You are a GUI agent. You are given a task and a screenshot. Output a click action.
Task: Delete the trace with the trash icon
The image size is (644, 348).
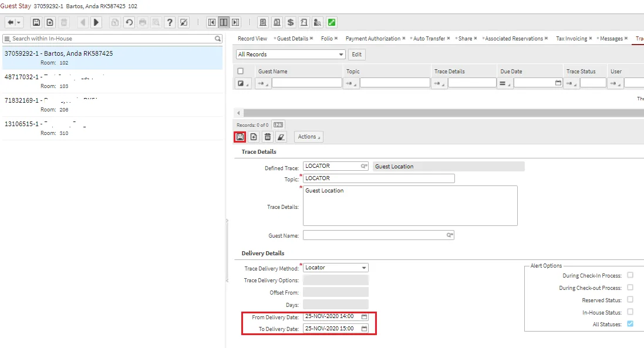(x=267, y=137)
